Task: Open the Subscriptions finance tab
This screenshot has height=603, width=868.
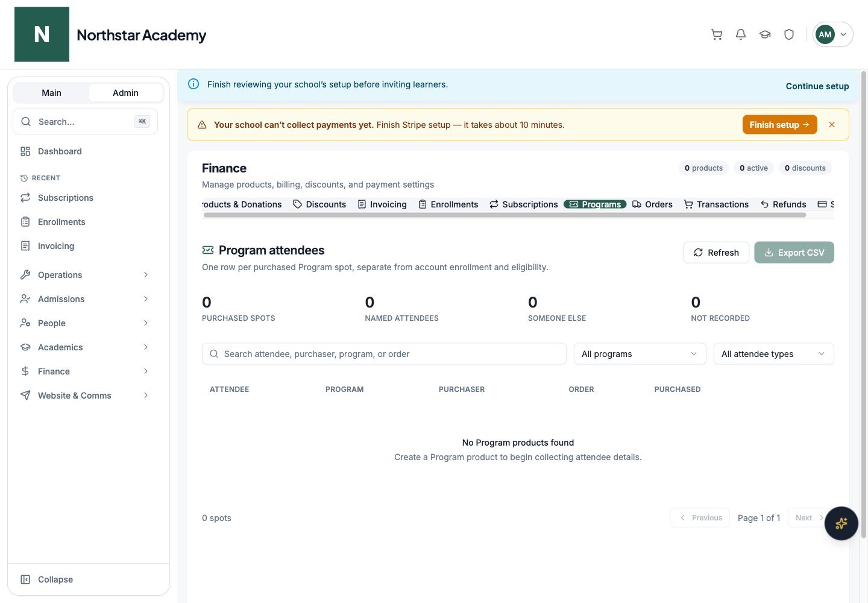Action: tap(524, 204)
